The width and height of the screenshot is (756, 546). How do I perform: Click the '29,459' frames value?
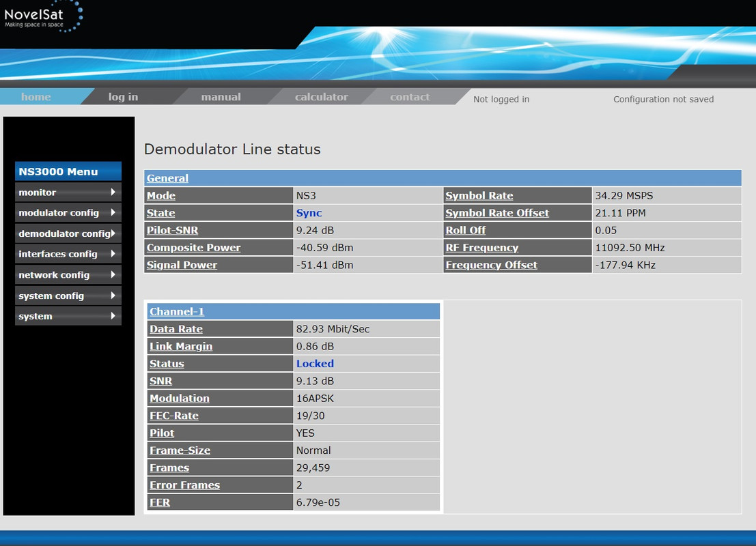click(313, 468)
